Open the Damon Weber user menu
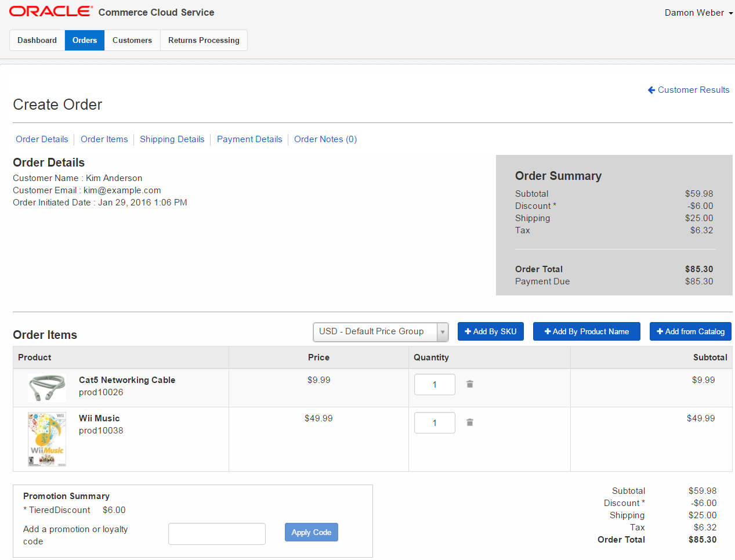The width and height of the screenshot is (735, 560). 698,13
